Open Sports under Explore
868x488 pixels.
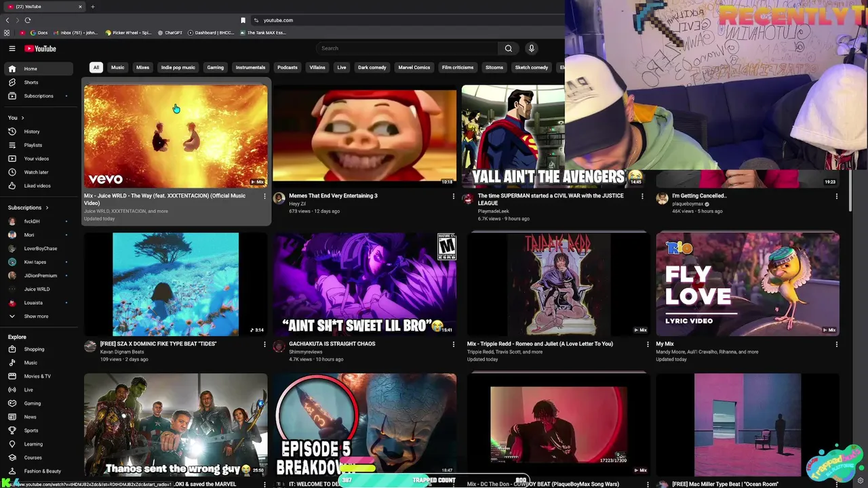39,430
